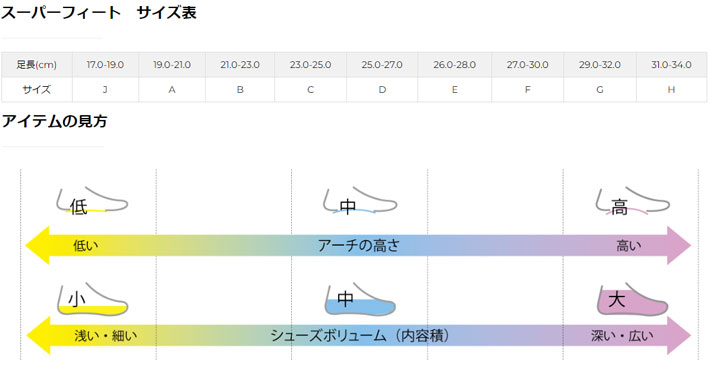
Task: Click the アーチの高さ gradient bar label
Action: [359, 245]
